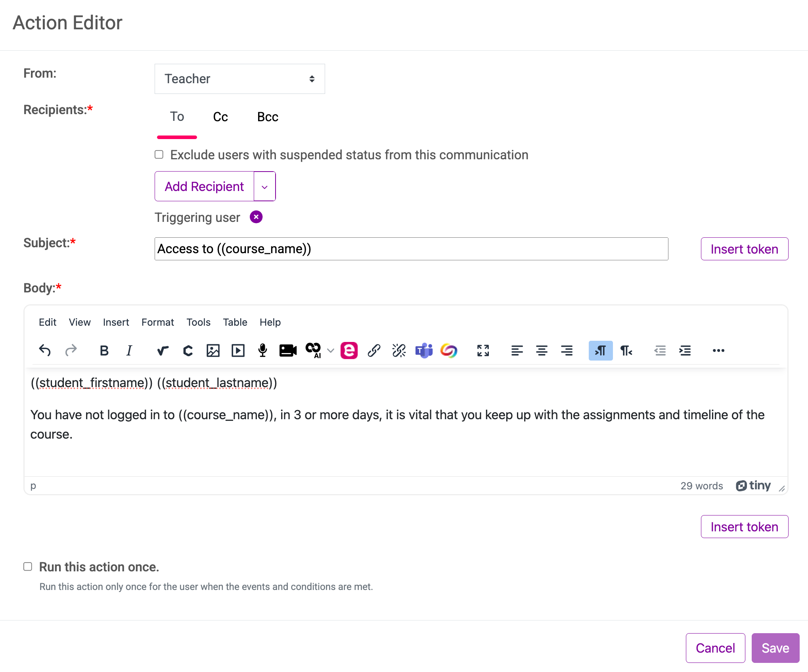Screen dimensions: 808x672
Task: Enable Run this action once checkbox
Action: pos(27,566)
